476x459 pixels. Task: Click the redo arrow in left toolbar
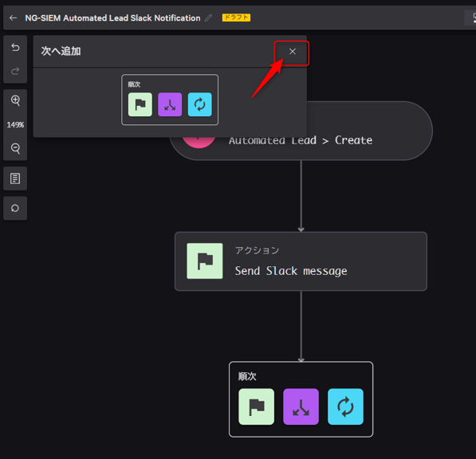coord(15,71)
